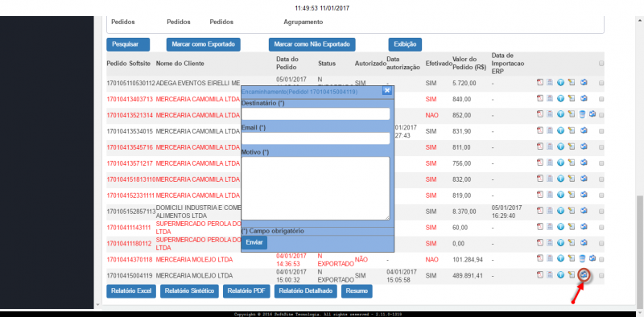Focus the Destinatário input field
The image size is (644, 317).
point(316,113)
